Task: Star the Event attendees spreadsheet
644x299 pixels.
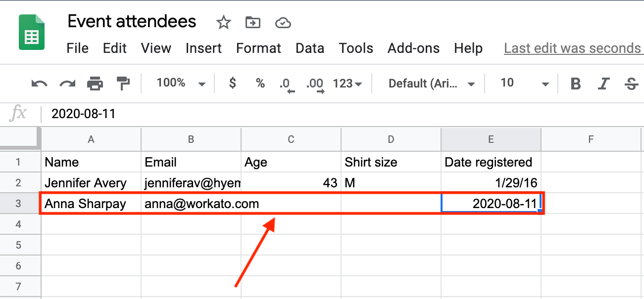Action: click(x=223, y=22)
